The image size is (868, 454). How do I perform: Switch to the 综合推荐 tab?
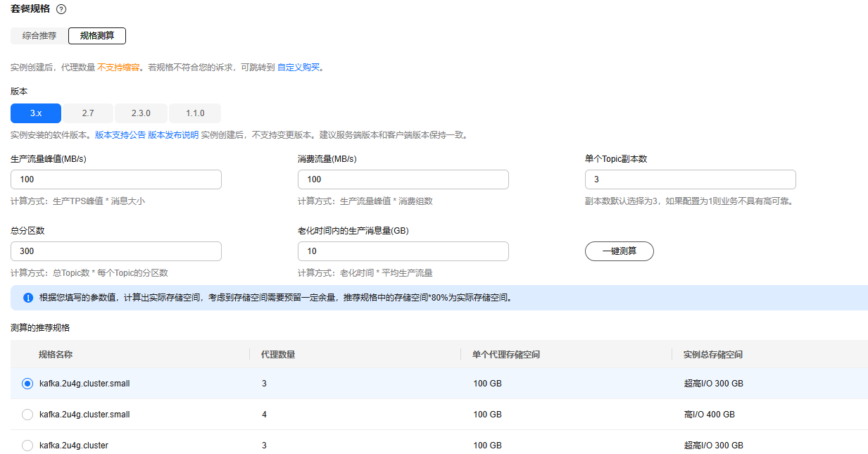point(39,35)
